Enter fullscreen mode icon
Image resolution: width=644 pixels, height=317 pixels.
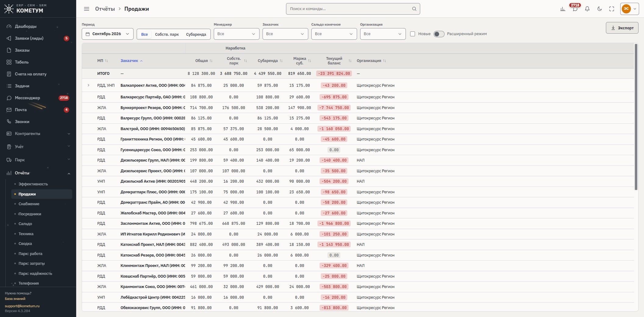pyautogui.click(x=611, y=9)
